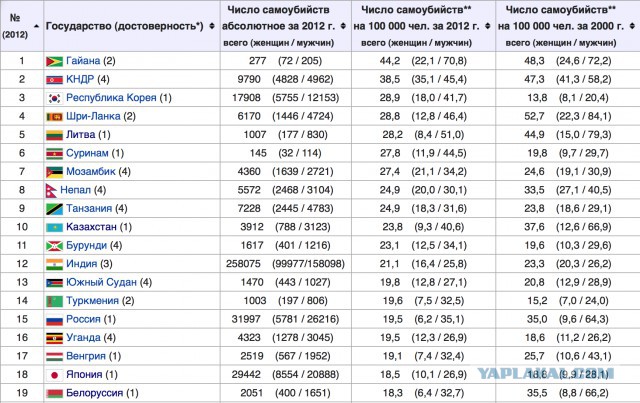640x403 pixels.
Task: Click the North Korea flag icon
Action: (x=54, y=80)
